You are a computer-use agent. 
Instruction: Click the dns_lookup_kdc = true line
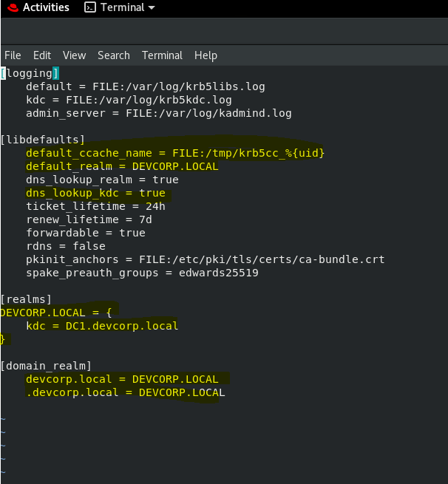click(95, 193)
